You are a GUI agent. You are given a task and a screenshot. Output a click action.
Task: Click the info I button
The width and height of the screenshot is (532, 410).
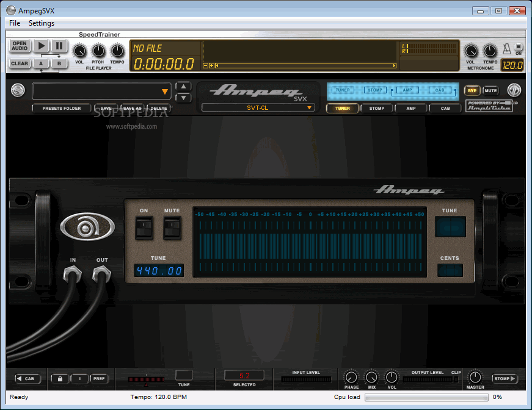tap(80, 378)
